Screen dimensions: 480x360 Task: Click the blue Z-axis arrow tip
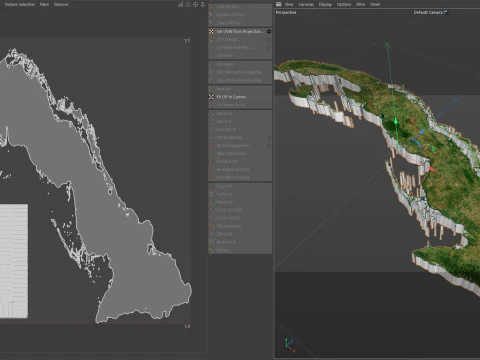[x=455, y=100]
